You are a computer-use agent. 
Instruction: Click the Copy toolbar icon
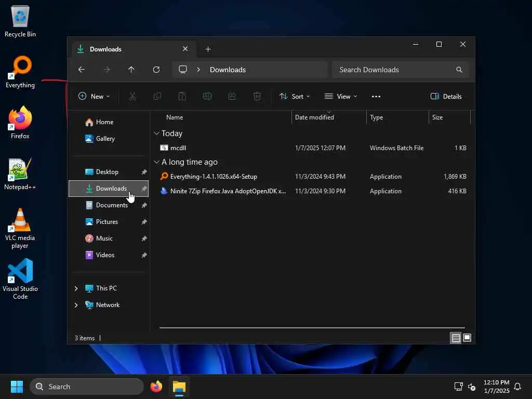[x=157, y=96]
